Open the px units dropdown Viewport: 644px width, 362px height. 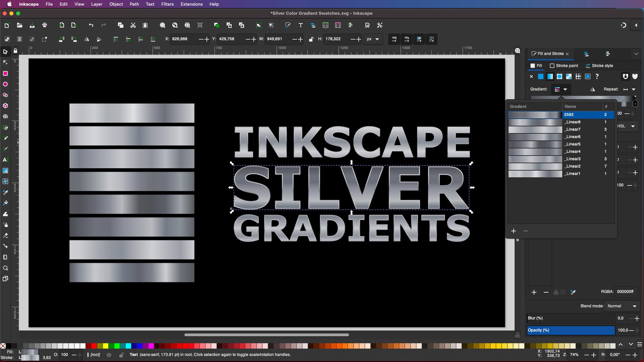[373, 39]
